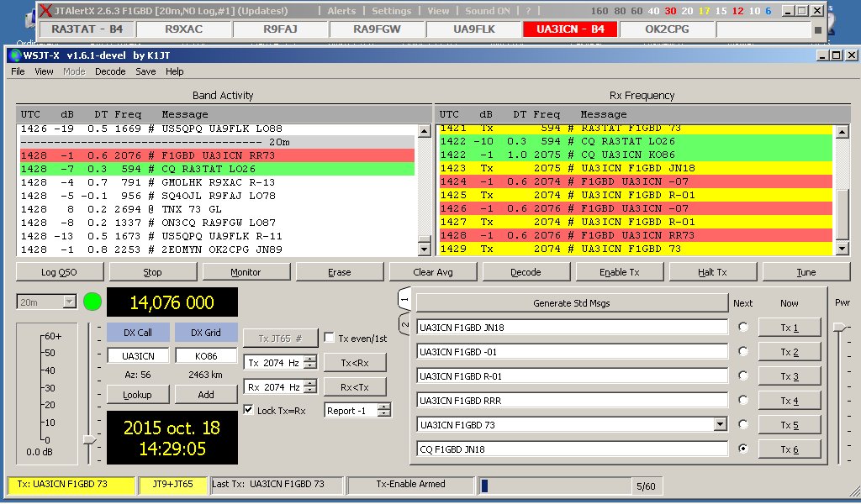Select Next radio for Tx 3 message

point(743,375)
